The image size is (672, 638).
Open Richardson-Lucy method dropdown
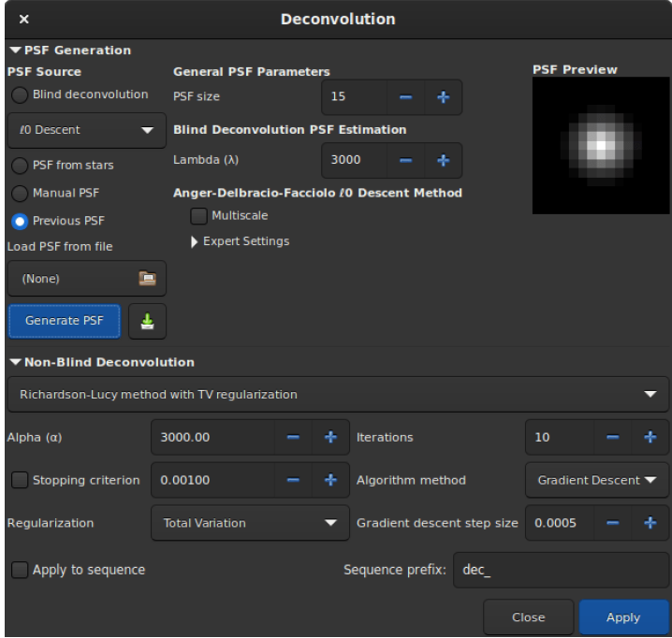point(336,395)
